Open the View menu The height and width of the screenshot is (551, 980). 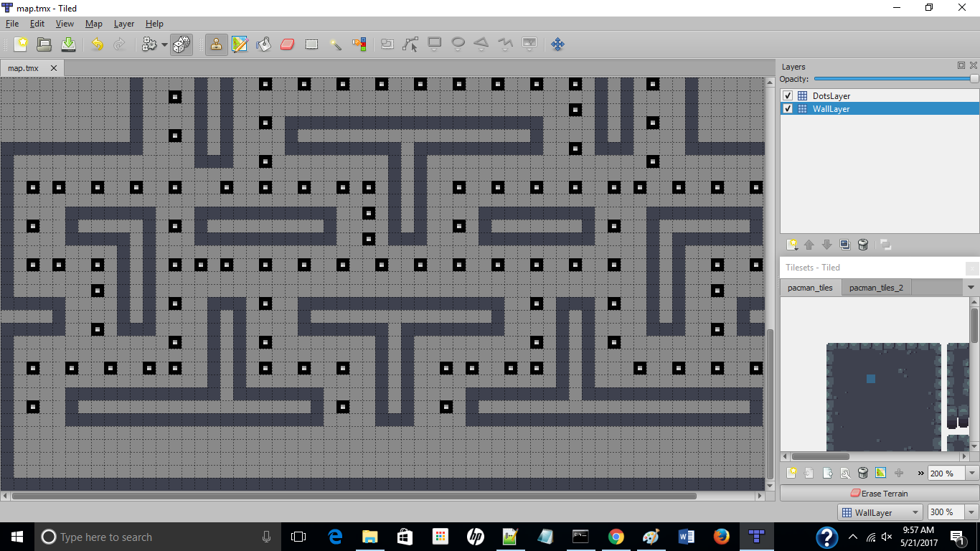coord(65,24)
